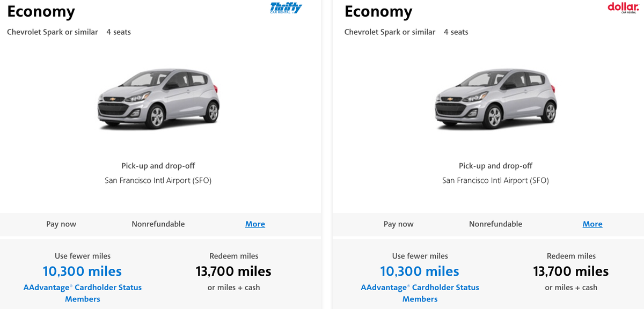Open the More link in Thrifty card
The width and height of the screenshot is (644, 309).
pos(255,224)
